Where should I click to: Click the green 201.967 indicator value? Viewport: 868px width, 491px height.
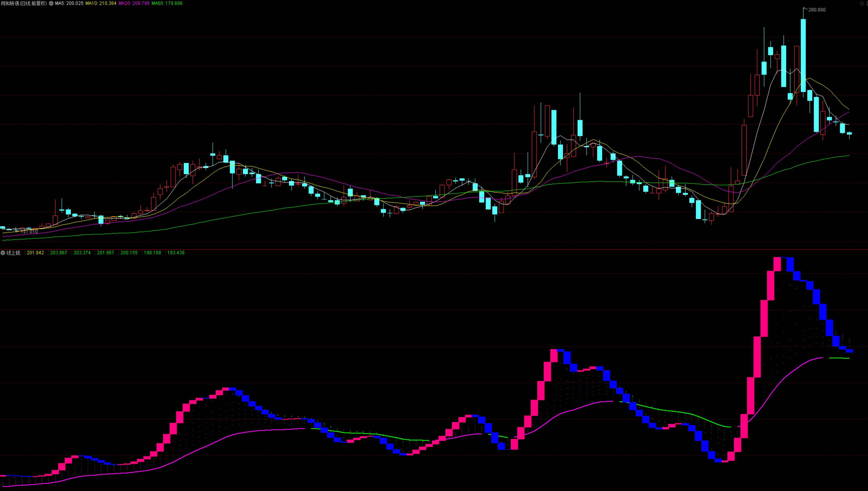106,253
